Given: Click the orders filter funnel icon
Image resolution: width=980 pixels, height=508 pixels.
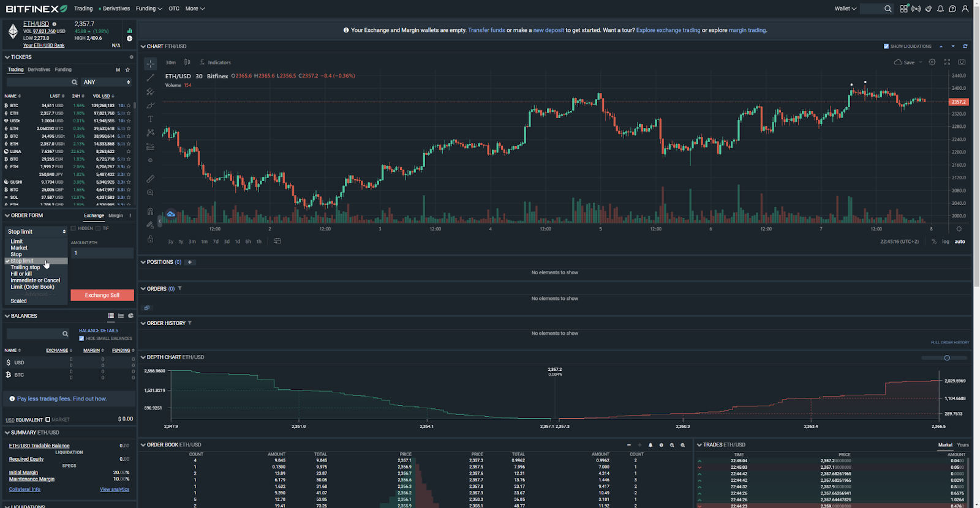Looking at the screenshot, I should pyautogui.click(x=179, y=288).
